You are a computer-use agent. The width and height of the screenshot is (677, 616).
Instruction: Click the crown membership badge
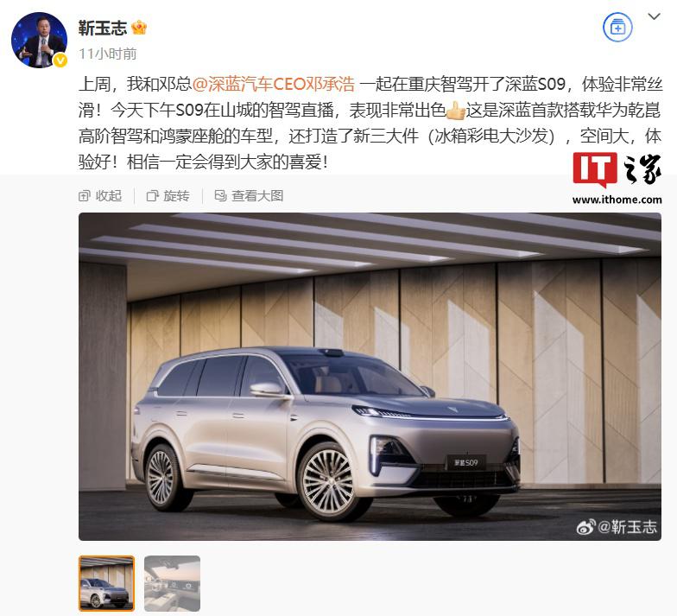tap(139, 28)
